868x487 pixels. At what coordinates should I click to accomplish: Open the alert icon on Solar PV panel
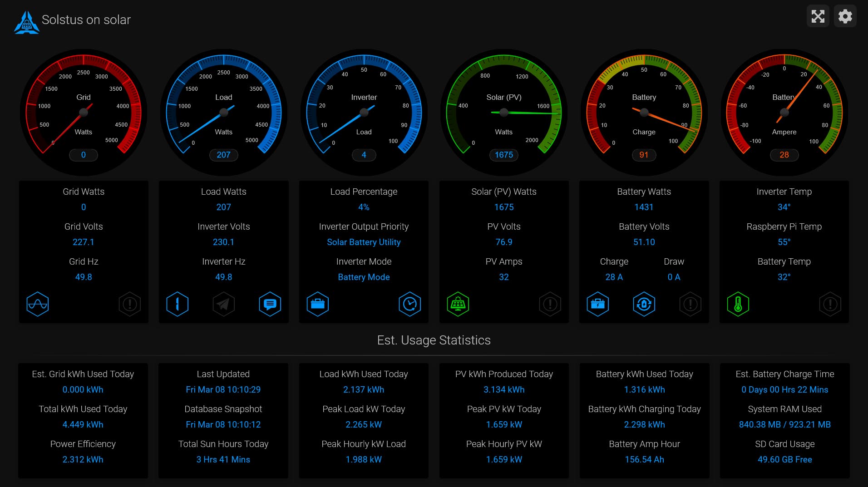pyautogui.click(x=550, y=304)
